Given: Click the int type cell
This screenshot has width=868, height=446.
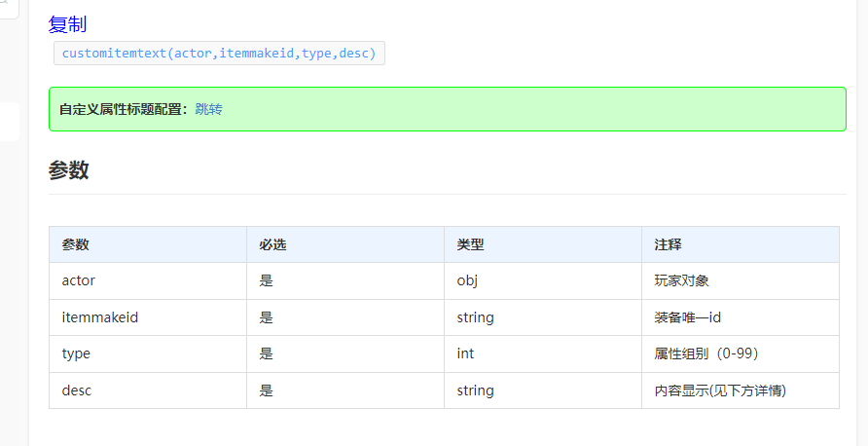Looking at the screenshot, I should 543,354.
